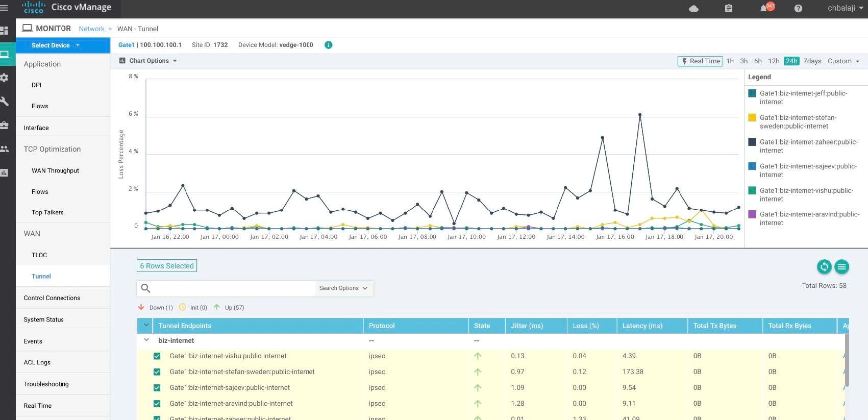Open Top Talkers in sidebar
Image resolution: width=868 pixels, height=420 pixels.
47,213
